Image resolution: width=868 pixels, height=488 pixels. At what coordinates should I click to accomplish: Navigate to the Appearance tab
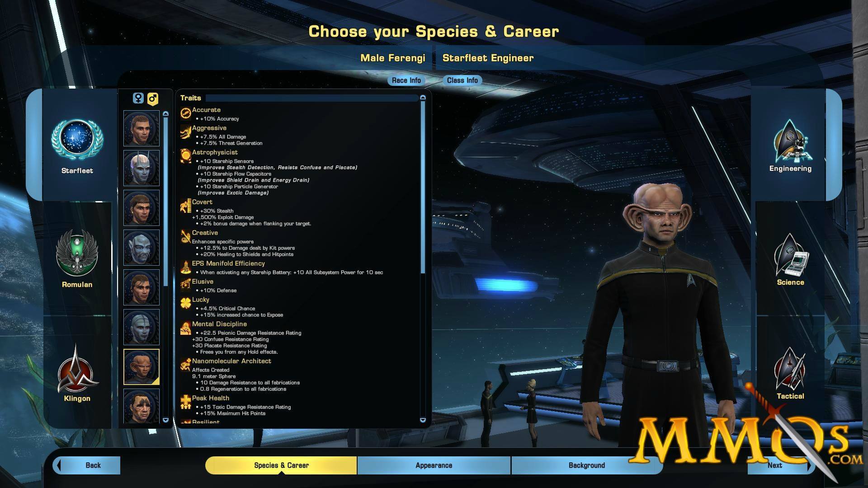[434, 465]
